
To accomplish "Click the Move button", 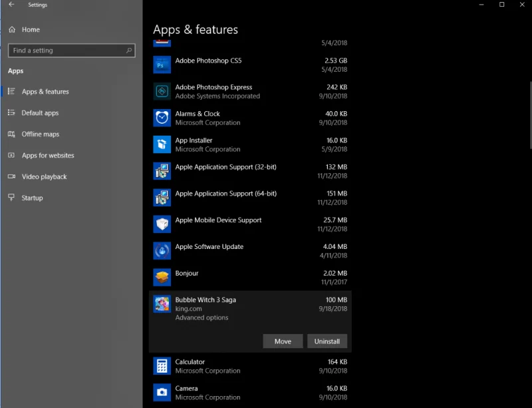I will tap(283, 341).
